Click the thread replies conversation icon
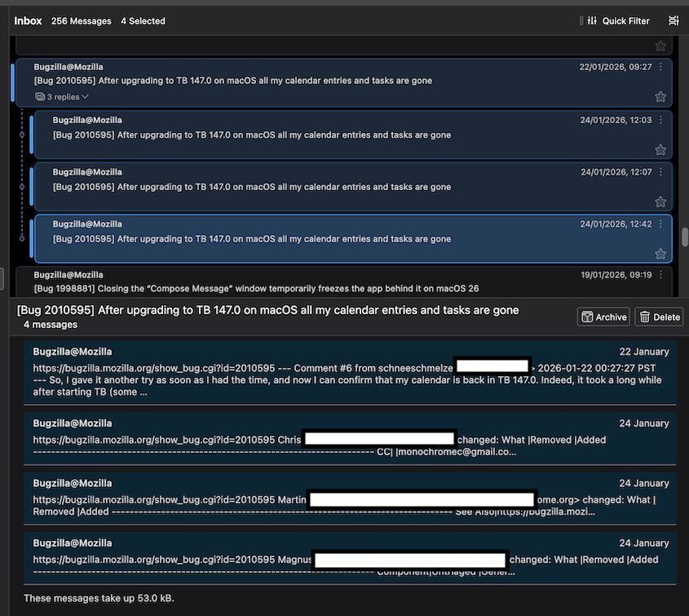This screenshot has width=689, height=616. tap(40, 97)
